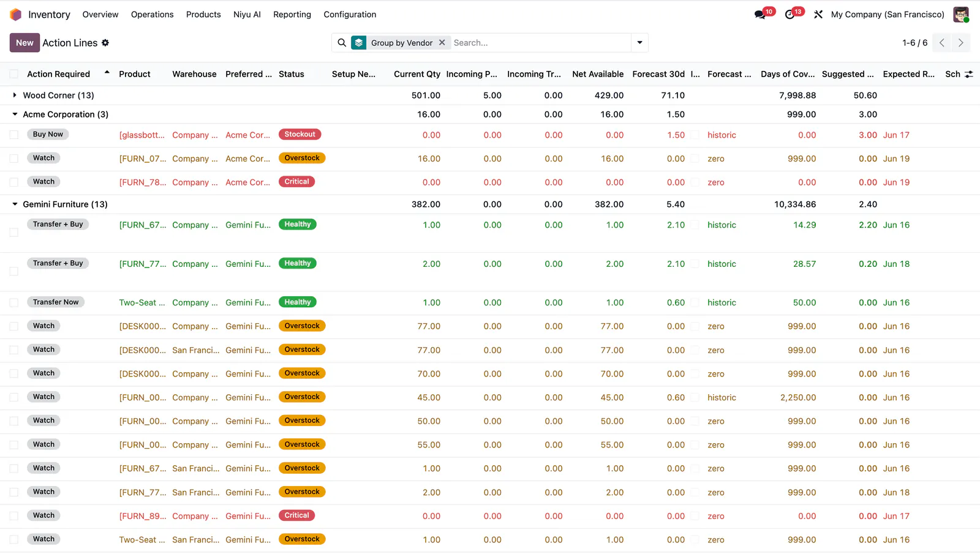Click the debug tools wrench icon
This screenshot has height=557, width=980.
(x=818, y=15)
